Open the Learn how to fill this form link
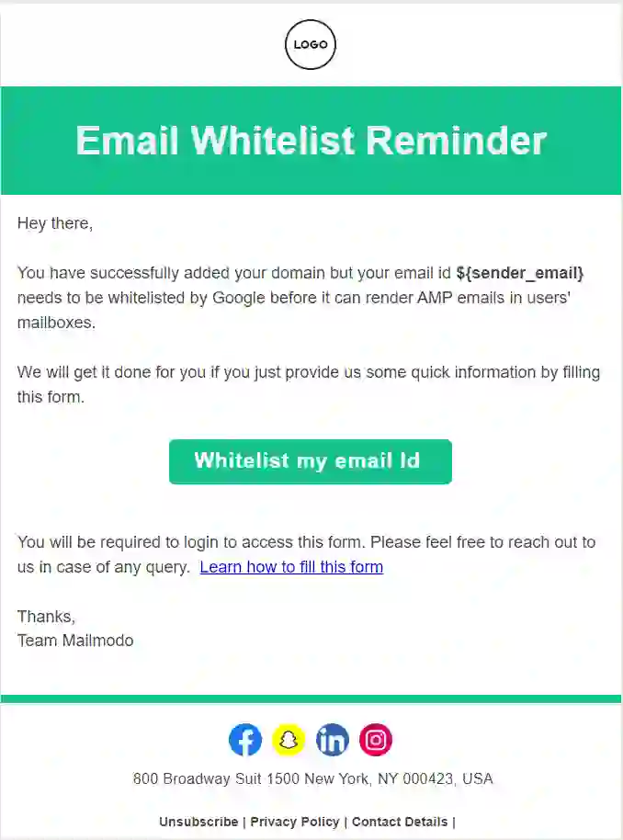Image resolution: width=623 pixels, height=840 pixels. click(290, 566)
